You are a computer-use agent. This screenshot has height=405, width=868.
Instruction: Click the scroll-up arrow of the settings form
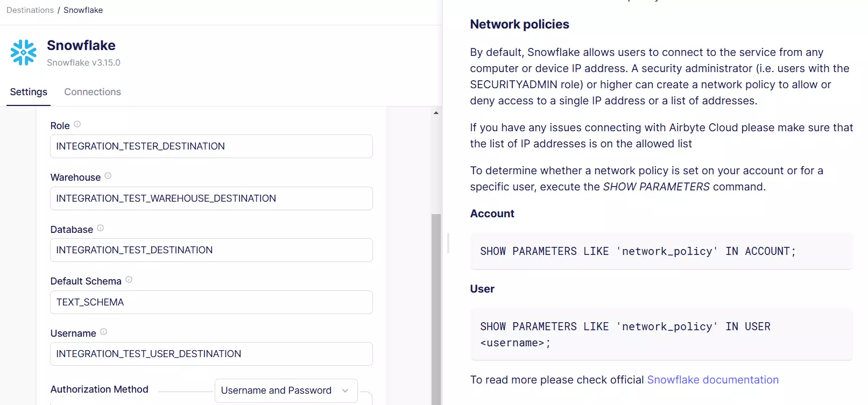point(436,113)
